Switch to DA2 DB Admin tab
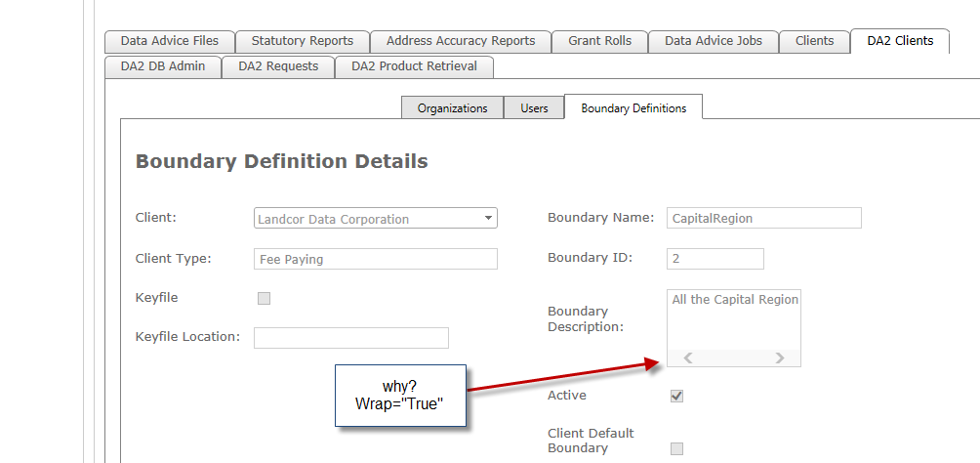Image resolution: width=980 pixels, height=463 pixels. [x=163, y=66]
